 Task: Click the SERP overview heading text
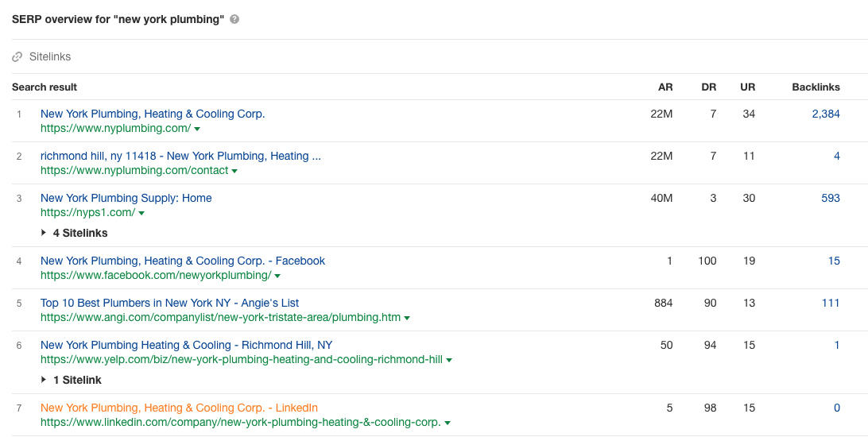pos(118,19)
